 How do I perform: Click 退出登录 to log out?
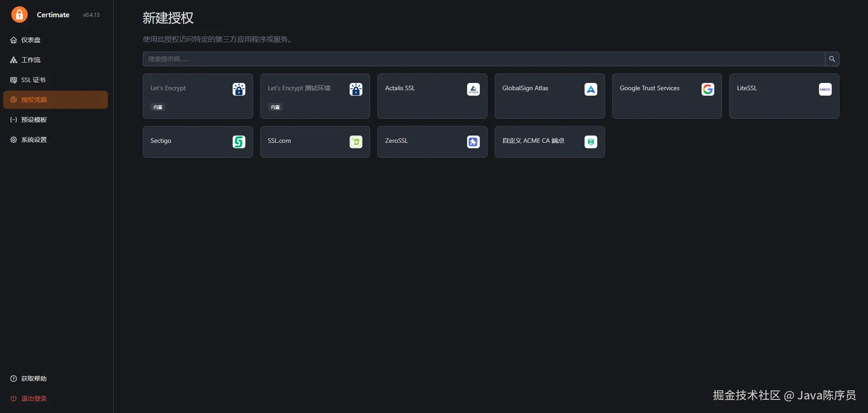tap(34, 398)
